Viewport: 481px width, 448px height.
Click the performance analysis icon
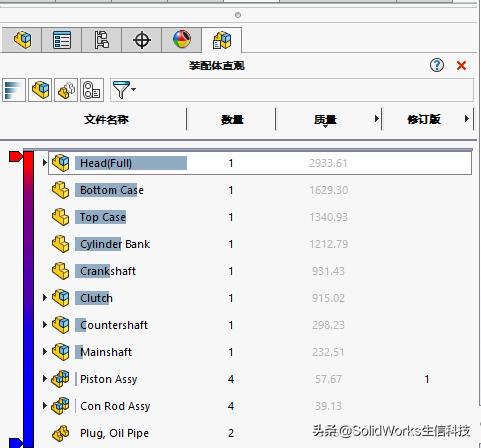(92, 90)
